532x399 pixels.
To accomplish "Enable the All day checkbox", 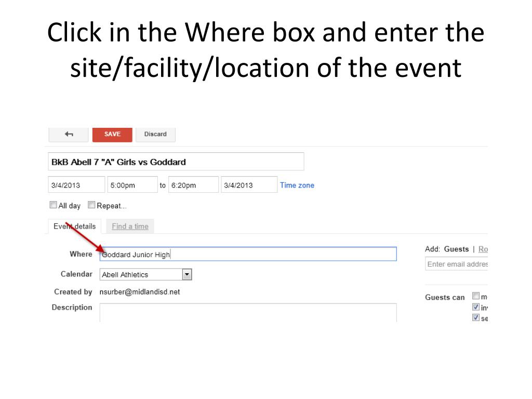I will [x=54, y=205].
